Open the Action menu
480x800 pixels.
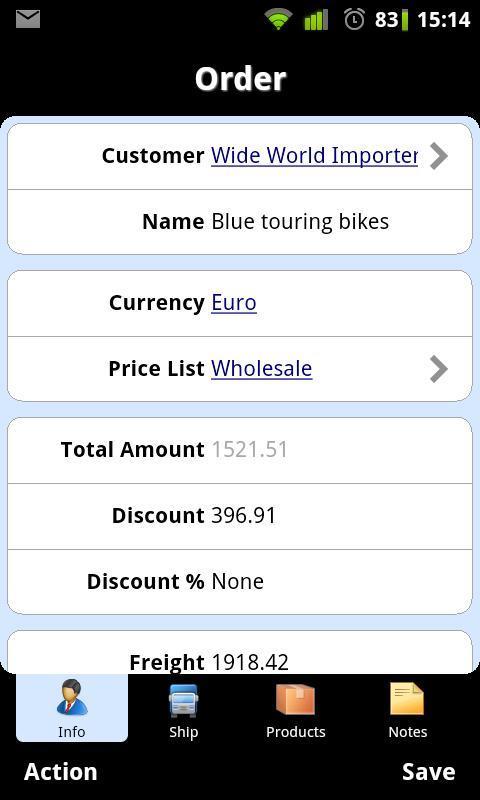pyautogui.click(x=61, y=771)
